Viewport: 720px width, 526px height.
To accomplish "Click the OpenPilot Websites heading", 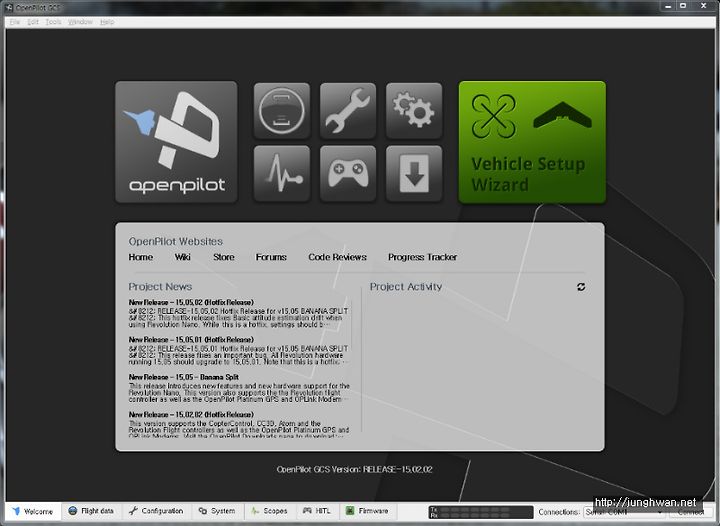I will coord(175,241).
